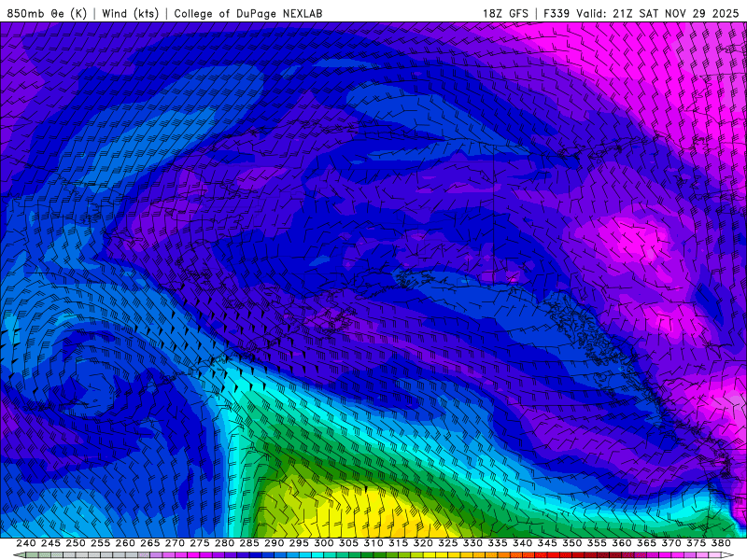Click the 305 color scale label
The width and height of the screenshot is (747, 560).
click(x=348, y=543)
